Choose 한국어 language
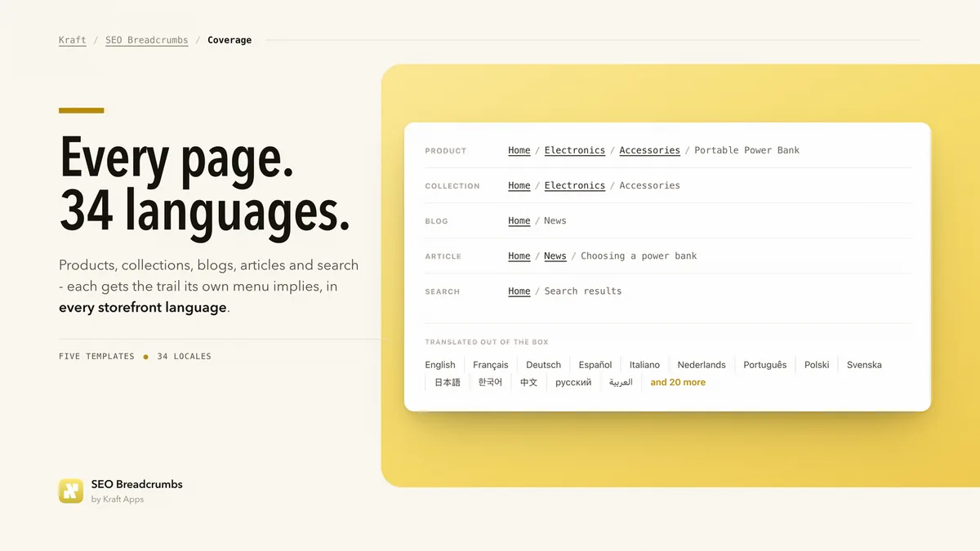This screenshot has height=551, width=980. (490, 382)
